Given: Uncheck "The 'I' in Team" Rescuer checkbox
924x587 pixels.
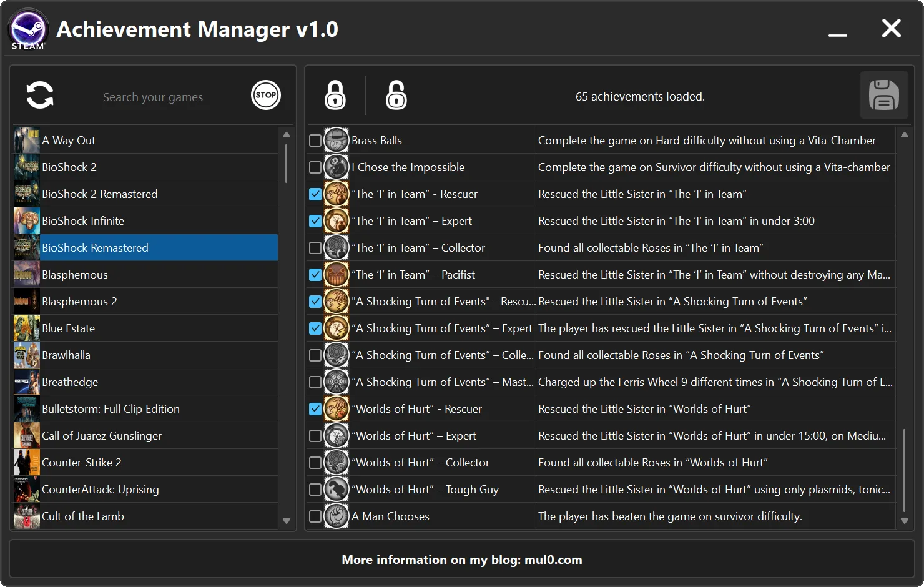Looking at the screenshot, I should coord(315,194).
